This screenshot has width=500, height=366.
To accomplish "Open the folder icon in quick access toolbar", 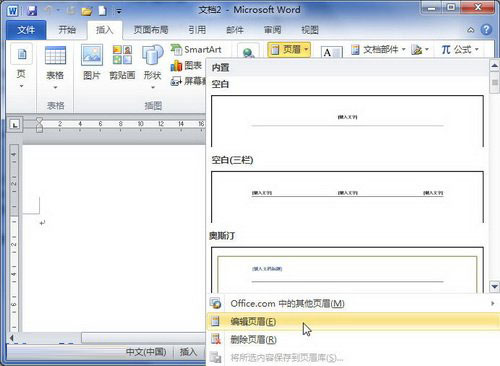I will tap(87, 11).
